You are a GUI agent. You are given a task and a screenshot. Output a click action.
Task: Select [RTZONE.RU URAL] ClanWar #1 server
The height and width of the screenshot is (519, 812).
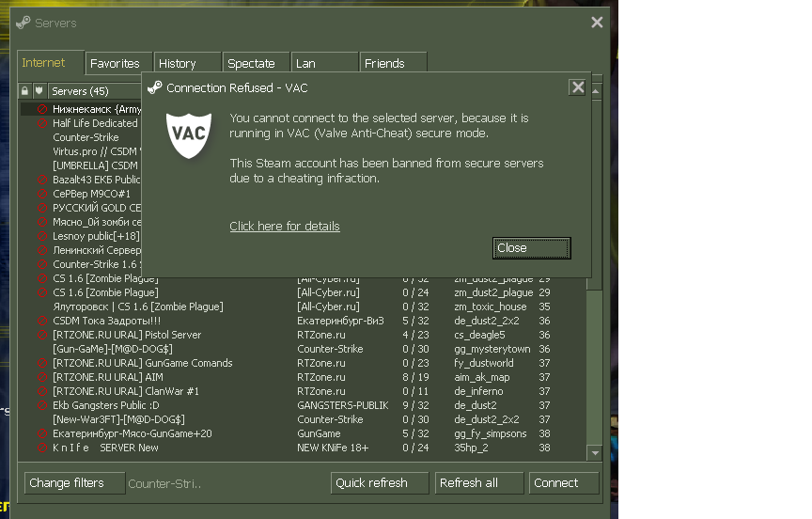[303, 391]
